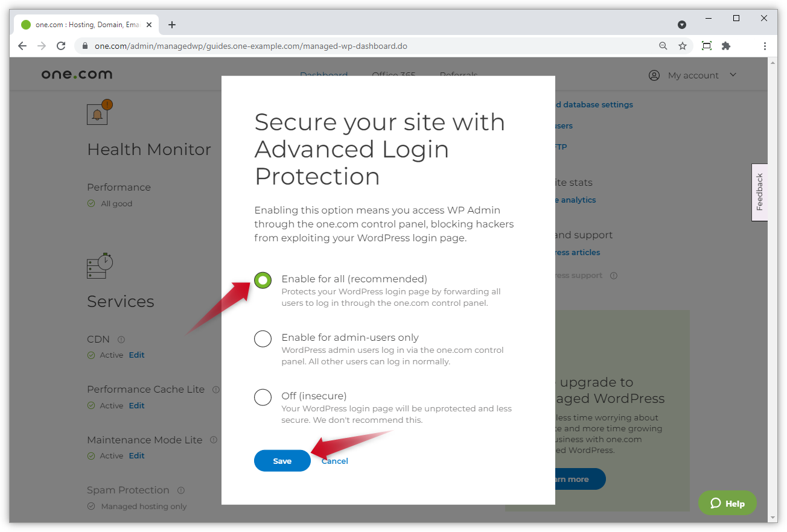Viewport: 787px width, 532px height.
Task: Bookmark this page with the star icon
Action: coord(683,46)
